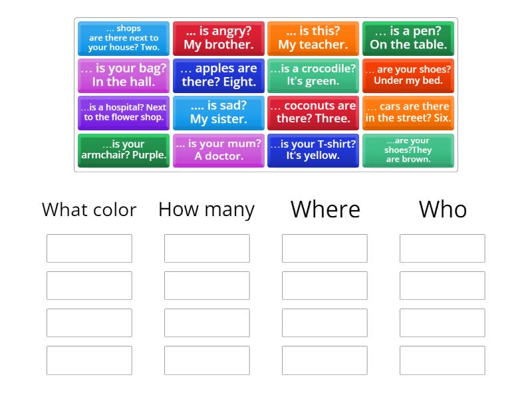Viewport: 532px width, 399px height.
Task: Select the 'is your mum? A doctor.' card
Action: 218,150
